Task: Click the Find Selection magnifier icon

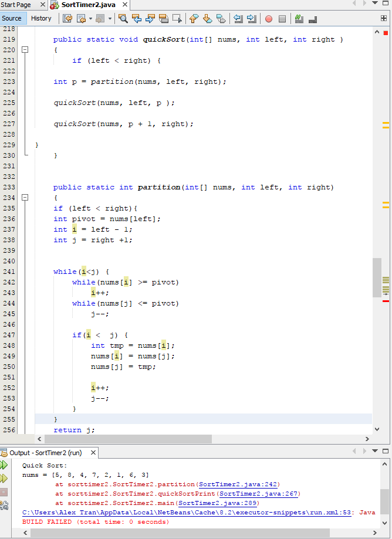Action: click(123, 19)
